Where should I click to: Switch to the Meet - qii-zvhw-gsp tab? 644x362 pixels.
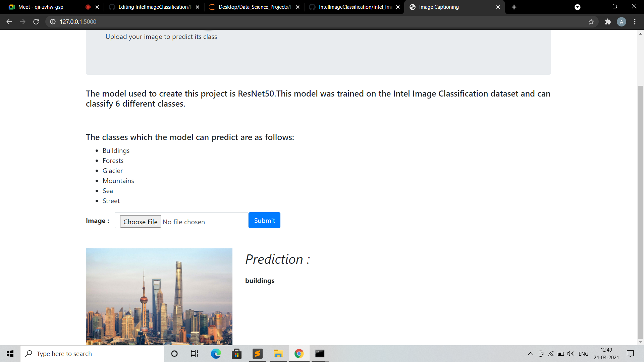(x=40, y=7)
